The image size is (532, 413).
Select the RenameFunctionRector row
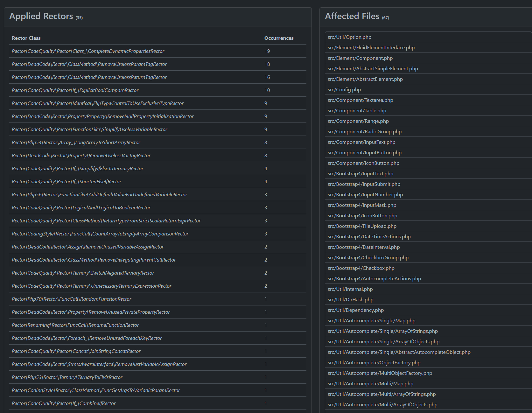pyautogui.click(x=158, y=325)
